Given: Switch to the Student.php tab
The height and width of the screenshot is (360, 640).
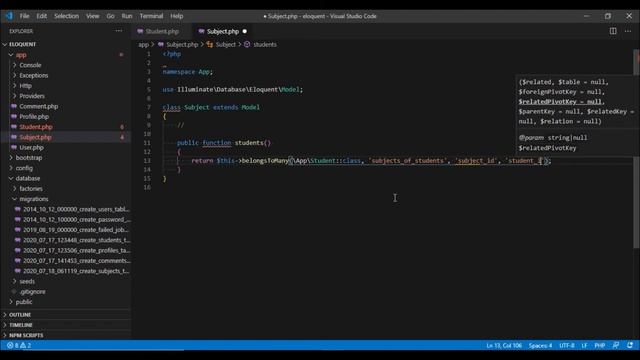Looking at the screenshot, I should coord(162,31).
